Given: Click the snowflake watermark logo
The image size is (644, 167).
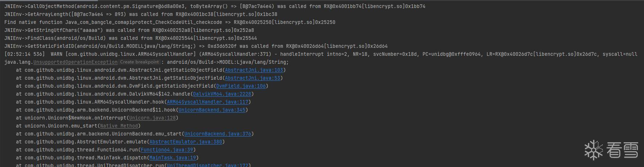Looking at the screenshot, I should coord(593,150).
